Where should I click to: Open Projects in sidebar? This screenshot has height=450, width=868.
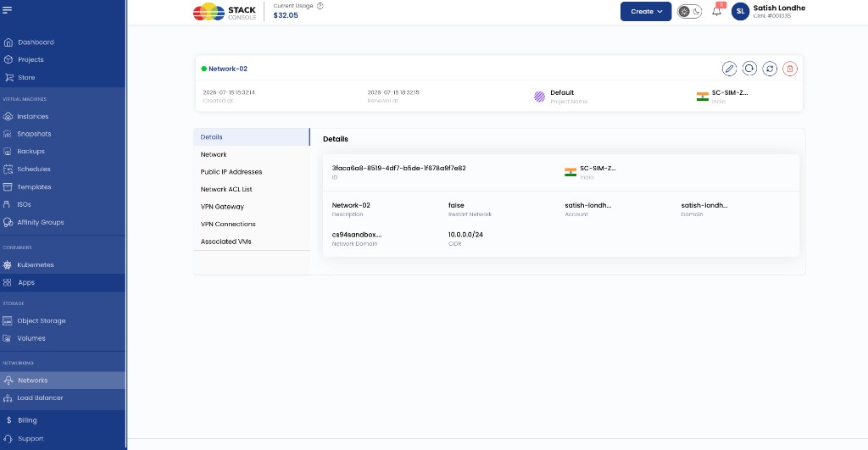[x=31, y=60]
